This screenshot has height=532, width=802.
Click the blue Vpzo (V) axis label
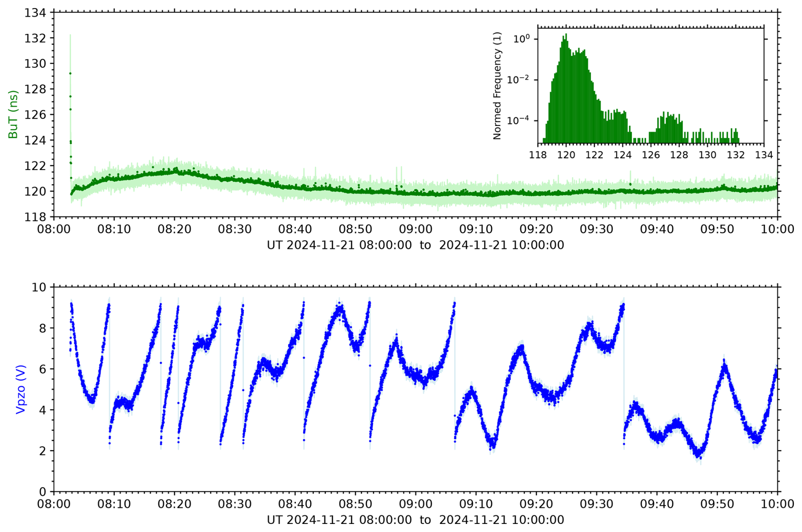(x=20, y=389)
